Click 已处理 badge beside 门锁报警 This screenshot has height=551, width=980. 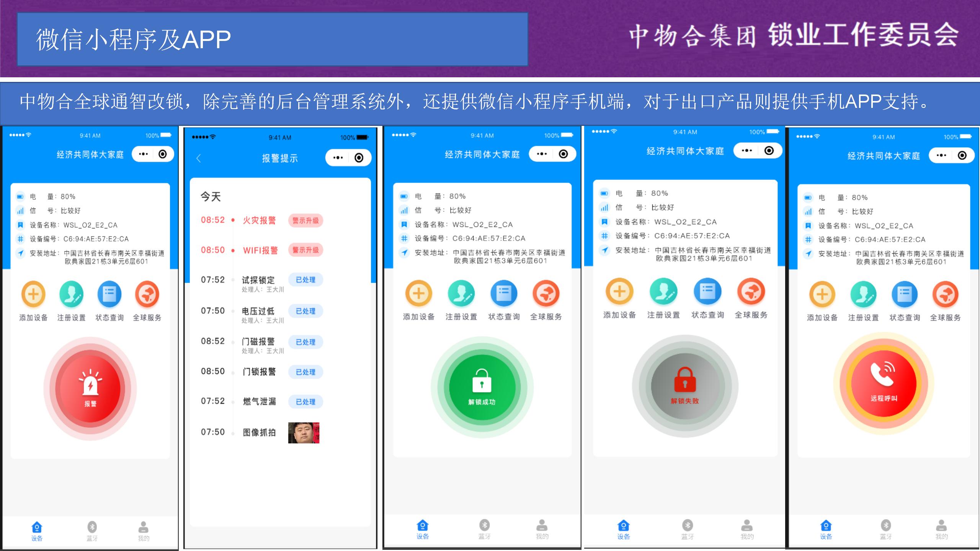(305, 372)
